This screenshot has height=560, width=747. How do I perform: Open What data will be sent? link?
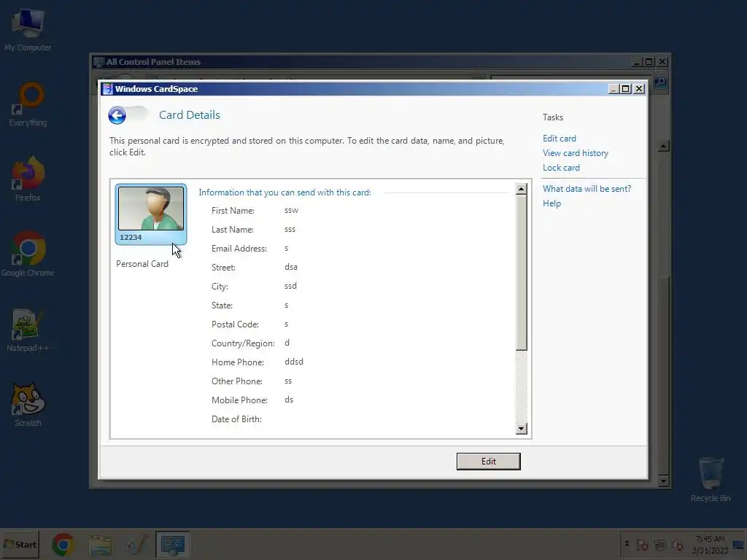pos(587,189)
